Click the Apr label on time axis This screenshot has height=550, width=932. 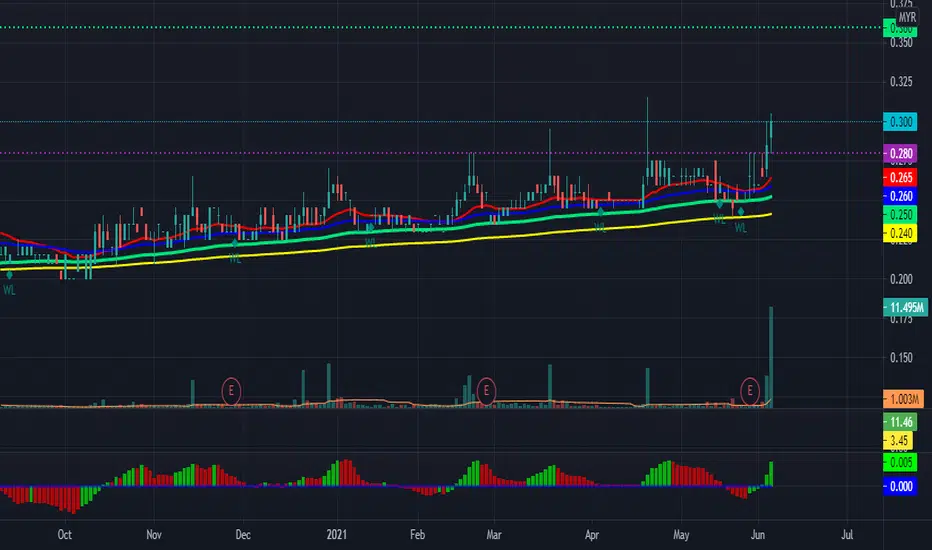coord(591,535)
